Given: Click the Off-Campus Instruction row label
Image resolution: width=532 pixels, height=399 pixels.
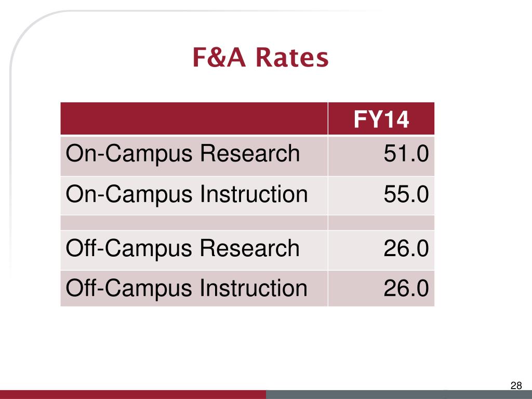Looking at the screenshot, I should tap(187, 288).
